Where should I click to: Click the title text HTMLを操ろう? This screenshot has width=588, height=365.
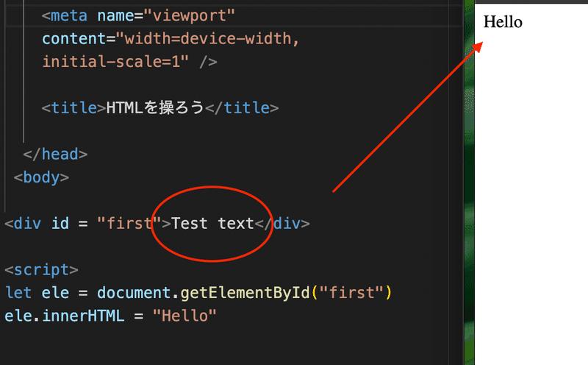[155, 107]
